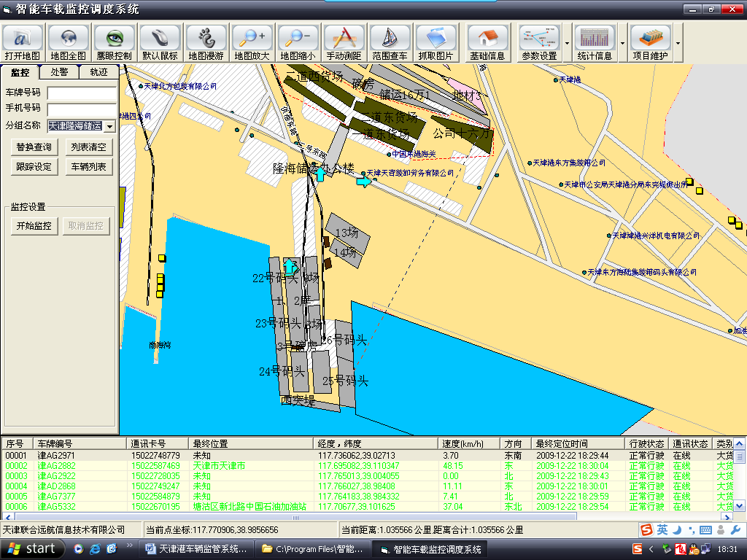Switch to the 轨迹 track tab
This screenshot has width=747, height=560.
click(98, 72)
